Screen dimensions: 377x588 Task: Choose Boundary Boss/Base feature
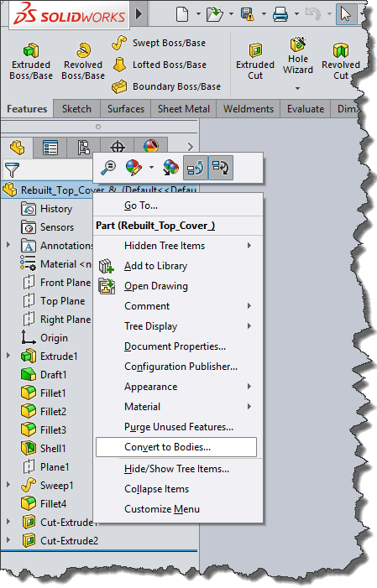[x=166, y=86]
